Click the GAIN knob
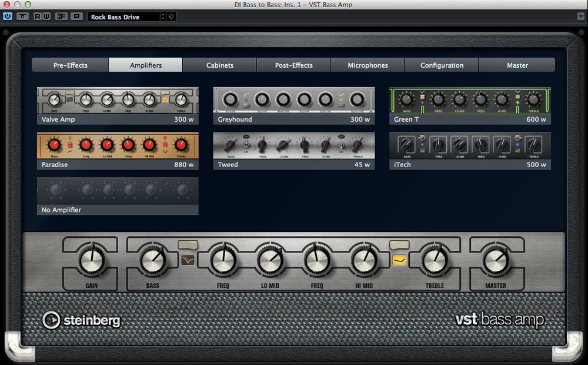The image size is (588, 365). click(x=92, y=260)
